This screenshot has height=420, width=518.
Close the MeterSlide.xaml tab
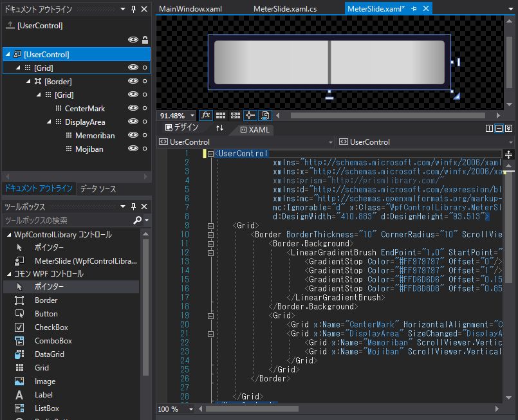(426, 8)
